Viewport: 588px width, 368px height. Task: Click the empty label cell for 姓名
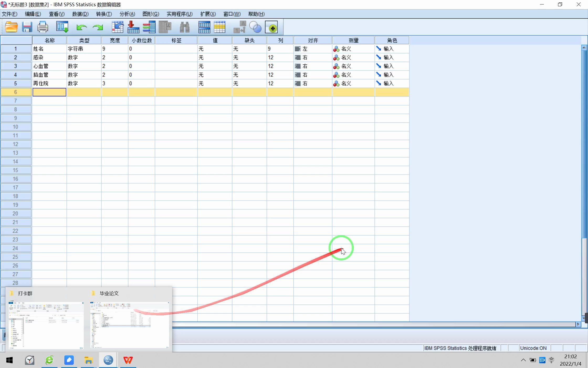pyautogui.click(x=176, y=49)
